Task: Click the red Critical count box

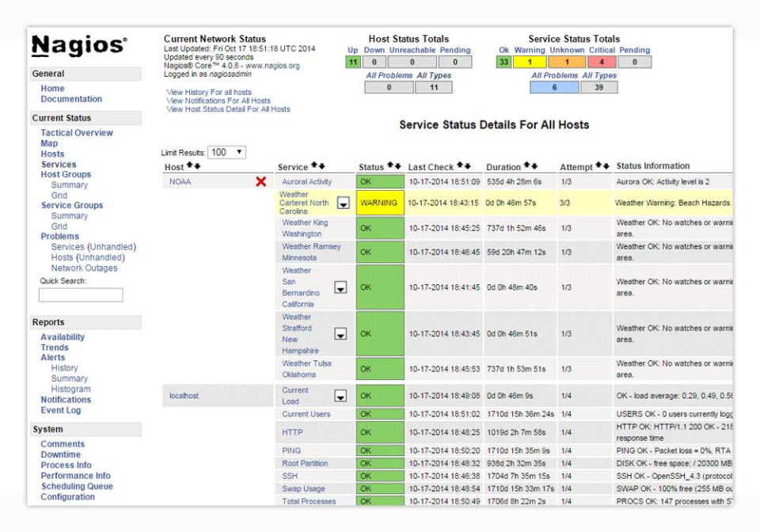Action: [602, 62]
